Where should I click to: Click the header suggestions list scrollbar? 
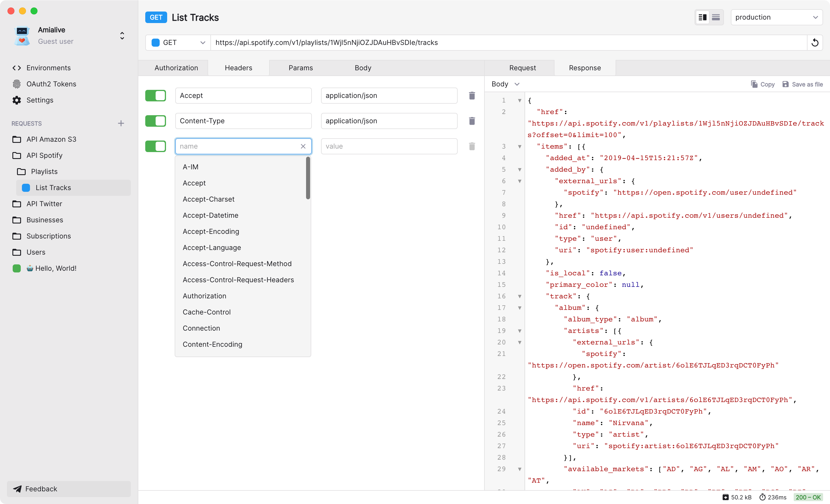click(x=308, y=178)
